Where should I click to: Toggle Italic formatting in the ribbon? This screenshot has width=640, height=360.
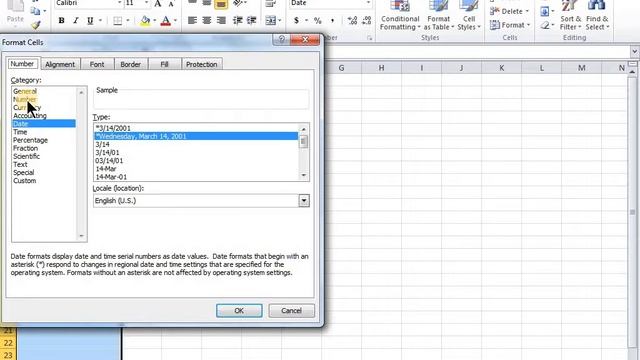click(x=76, y=20)
